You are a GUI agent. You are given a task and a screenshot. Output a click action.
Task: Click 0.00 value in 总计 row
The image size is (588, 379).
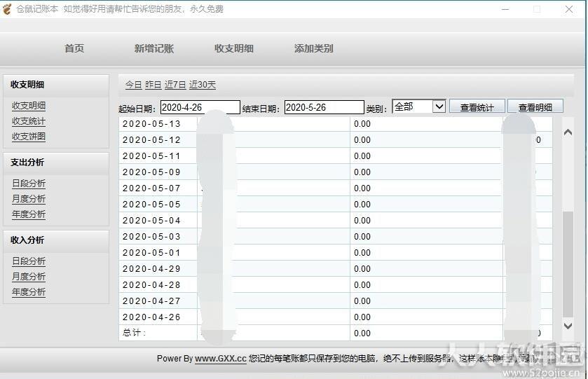click(362, 333)
